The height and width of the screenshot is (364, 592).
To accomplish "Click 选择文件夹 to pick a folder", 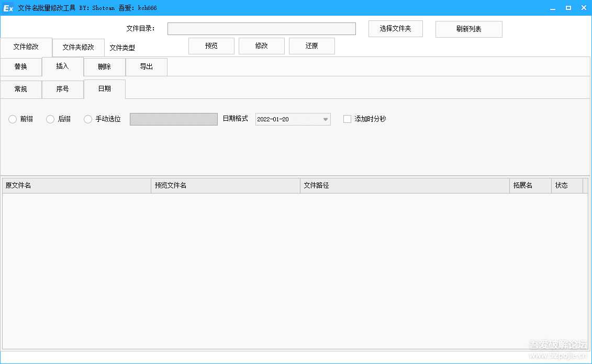I will click(x=395, y=29).
